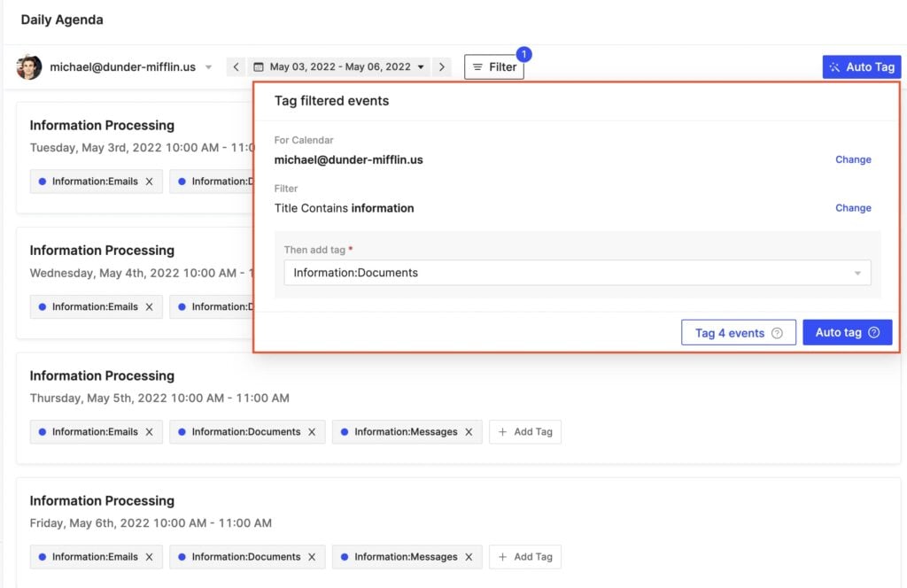The image size is (907, 588).
Task: Click Information:Emails tag on Tuesday event
Action: point(95,182)
